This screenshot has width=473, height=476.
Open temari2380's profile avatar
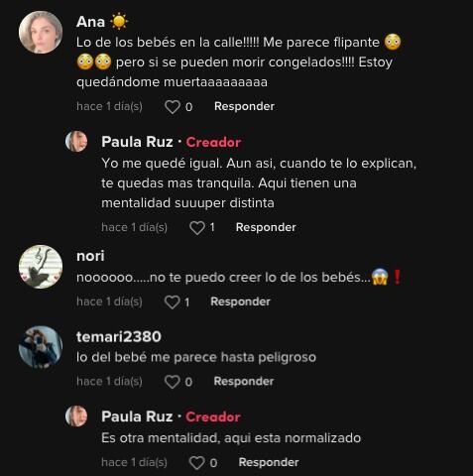(41, 347)
